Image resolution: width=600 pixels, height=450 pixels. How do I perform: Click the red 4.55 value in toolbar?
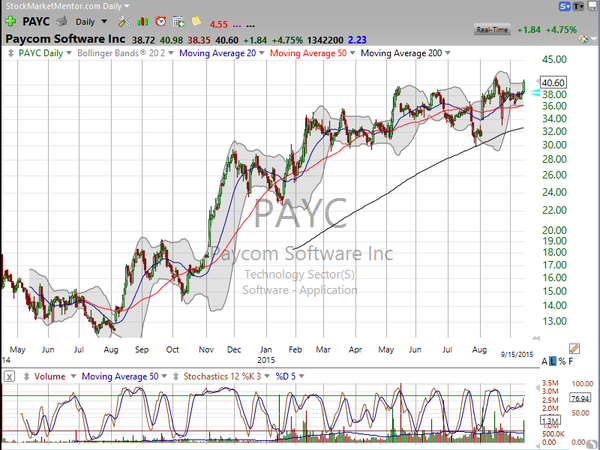(x=218, y=24)
